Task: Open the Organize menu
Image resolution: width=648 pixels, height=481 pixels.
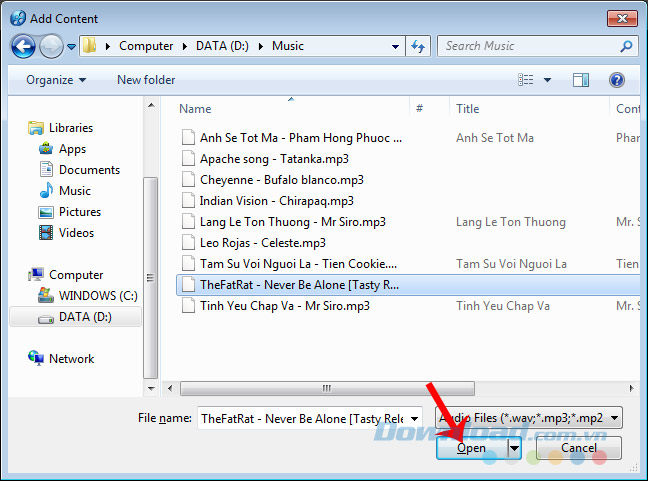Action: (56, 80)
